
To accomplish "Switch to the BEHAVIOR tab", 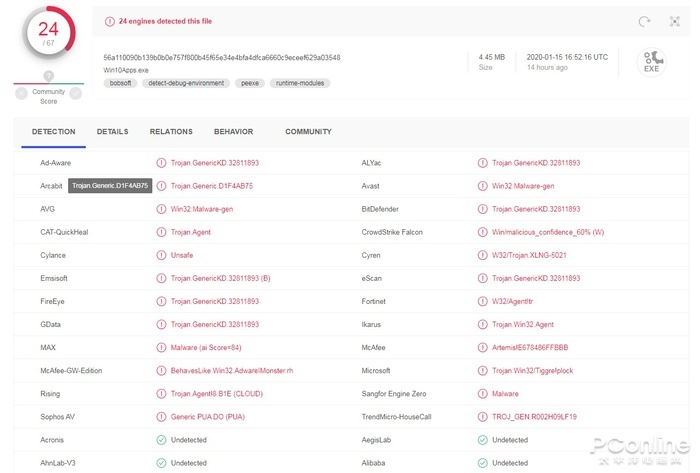I will pos(233,132).
